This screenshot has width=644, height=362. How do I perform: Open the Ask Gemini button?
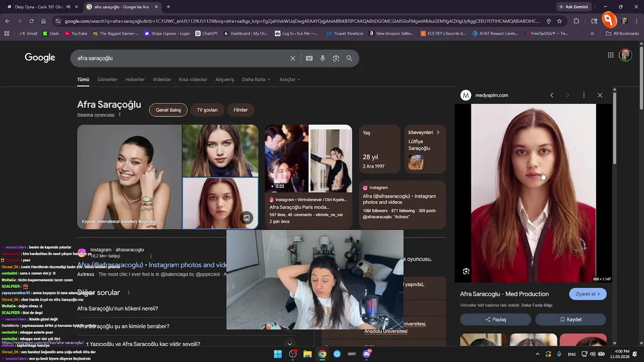click(x=573, y=7)
